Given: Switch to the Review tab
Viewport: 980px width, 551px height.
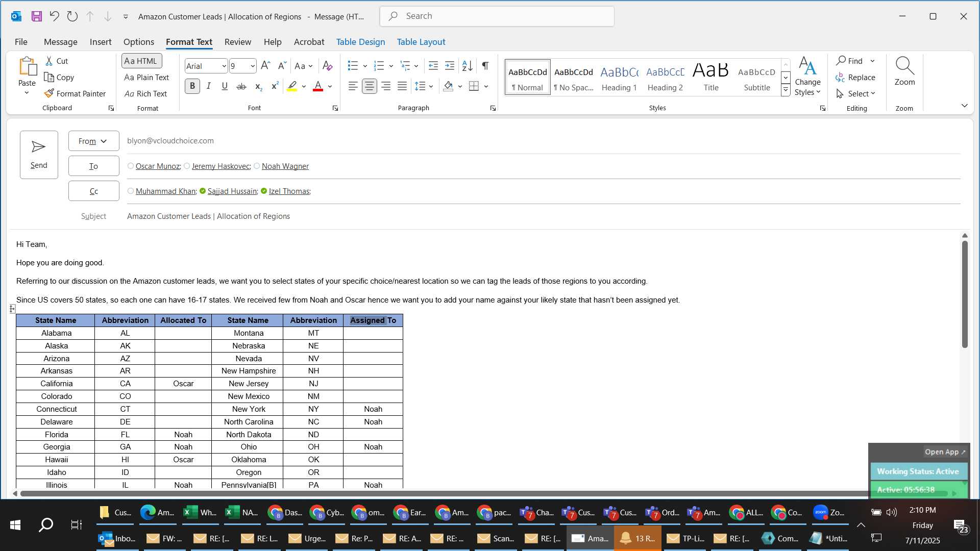Looking at the screenshot, I should point(238,42).
